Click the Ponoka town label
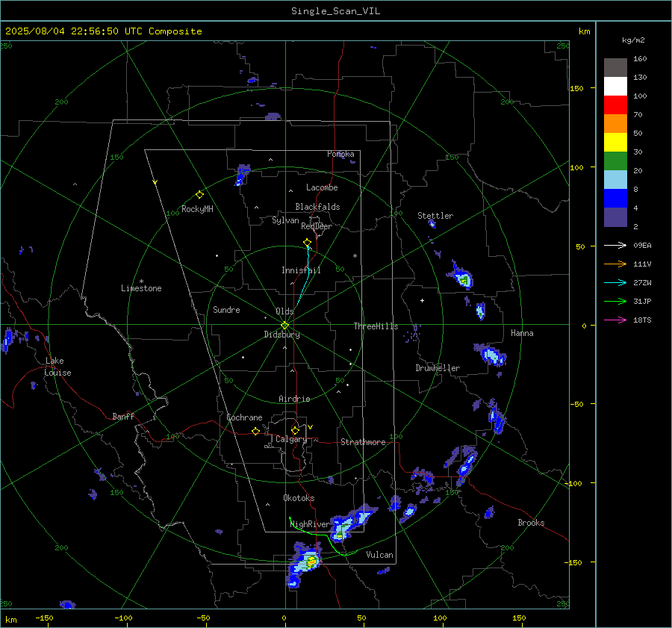672x628 pixels. click(x=340, y=154)
